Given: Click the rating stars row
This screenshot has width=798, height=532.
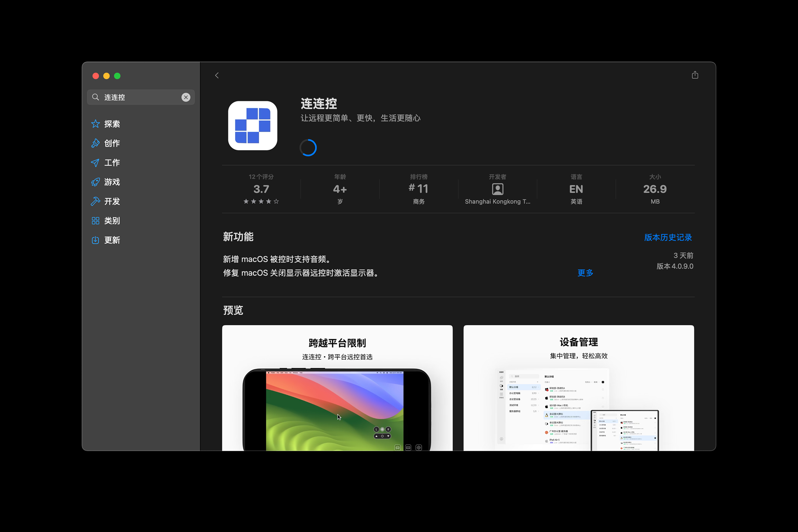Looking at the screenshot, I should point(261,201).
